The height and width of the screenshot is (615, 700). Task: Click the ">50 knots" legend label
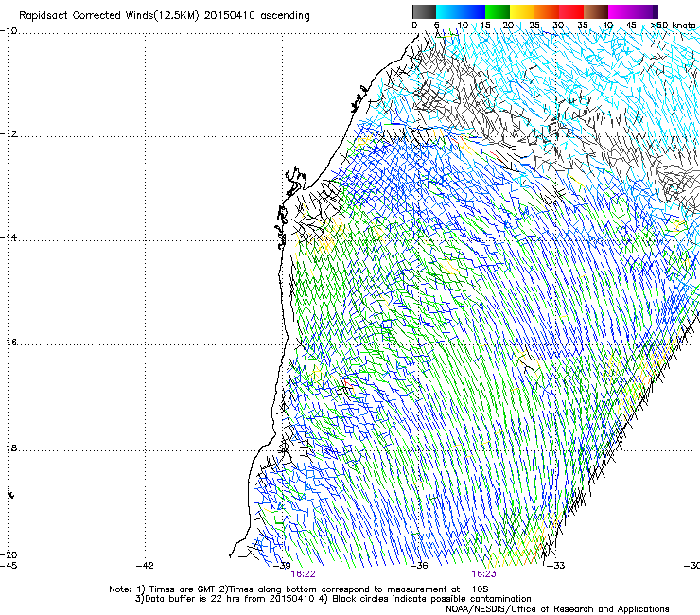point(673,26)
